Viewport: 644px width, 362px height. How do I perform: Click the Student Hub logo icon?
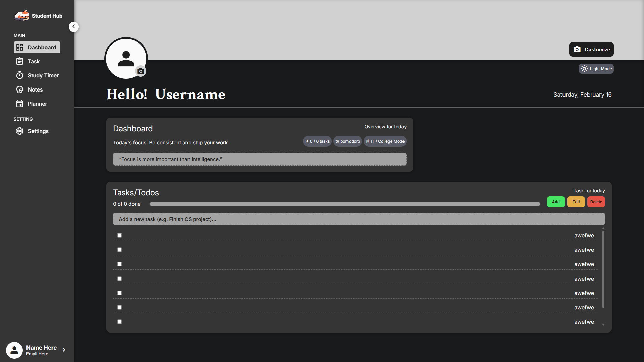pos(22,16)
